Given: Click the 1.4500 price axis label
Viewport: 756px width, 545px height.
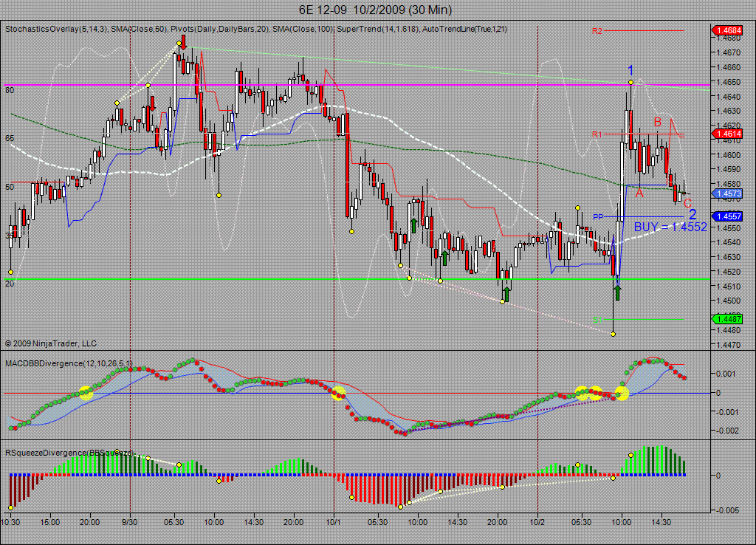Looking at the screenshot, I should pyautogui.click(x=729, y=301).
